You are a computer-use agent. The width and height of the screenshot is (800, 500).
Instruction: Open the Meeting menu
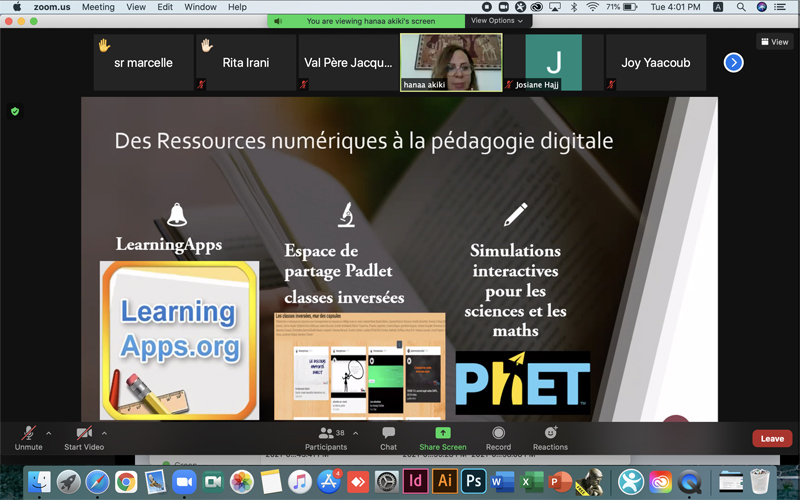[x=98, y=7]
